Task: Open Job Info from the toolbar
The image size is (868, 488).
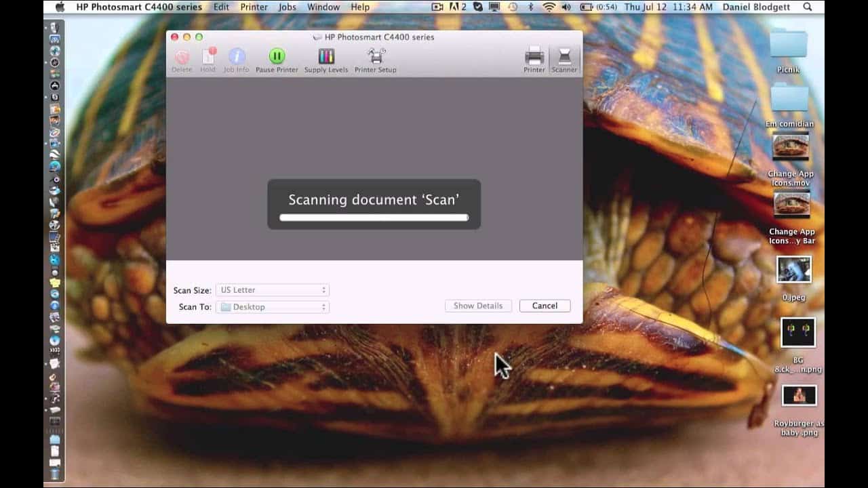Action: (237, 57)
